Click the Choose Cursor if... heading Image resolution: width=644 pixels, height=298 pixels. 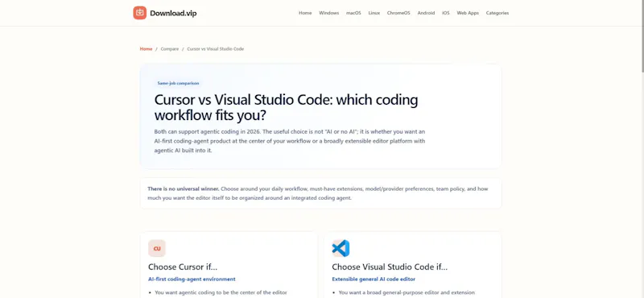tap(183, 267)
